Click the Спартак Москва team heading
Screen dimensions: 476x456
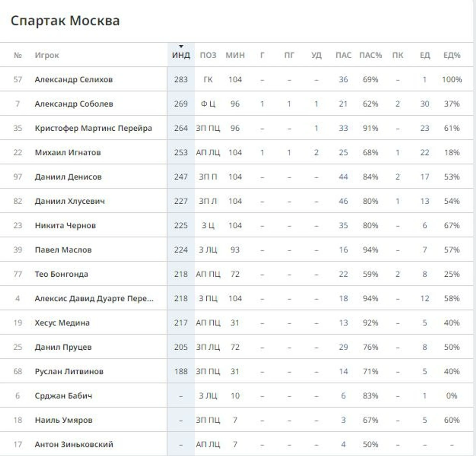(x=65, y=21)
